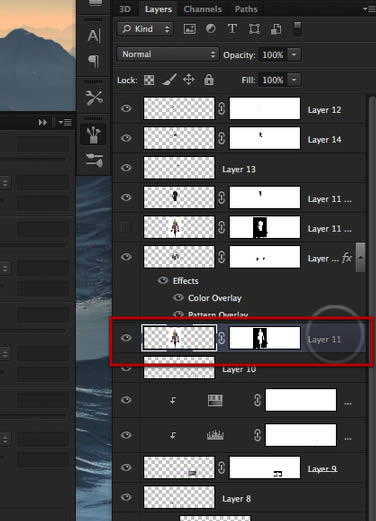Hide Layer 8 with its eye icon
Viewport: 376px width, 521px height.
126,497
